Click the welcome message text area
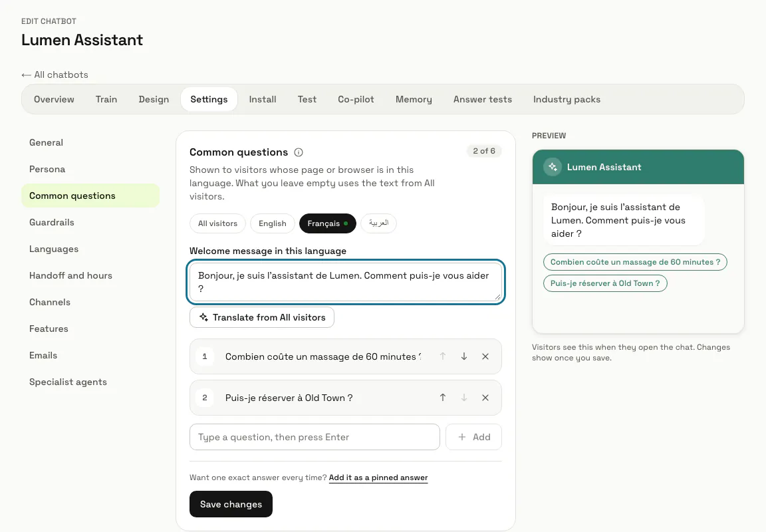This screenshot has width=766, height=532. [345, 282]
